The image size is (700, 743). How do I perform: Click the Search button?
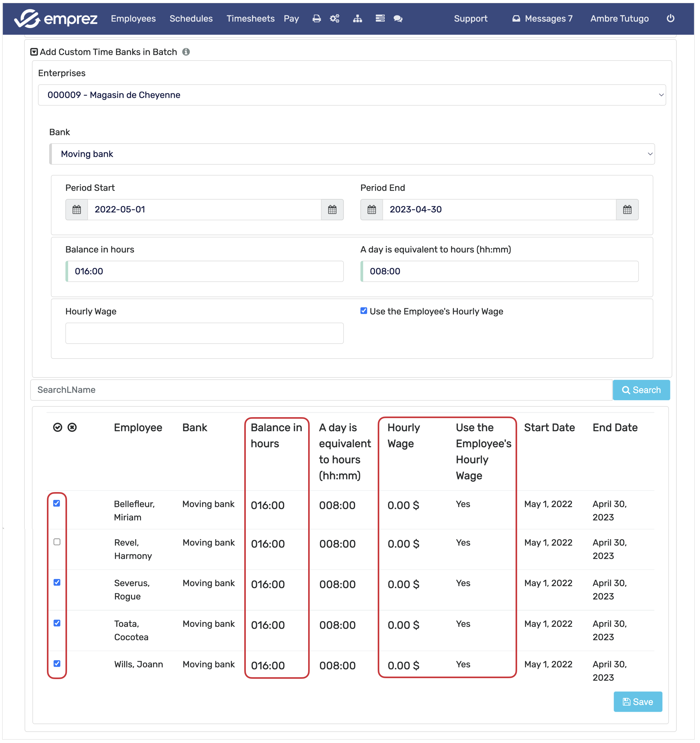pyautogui.click(x=641, y=390)
